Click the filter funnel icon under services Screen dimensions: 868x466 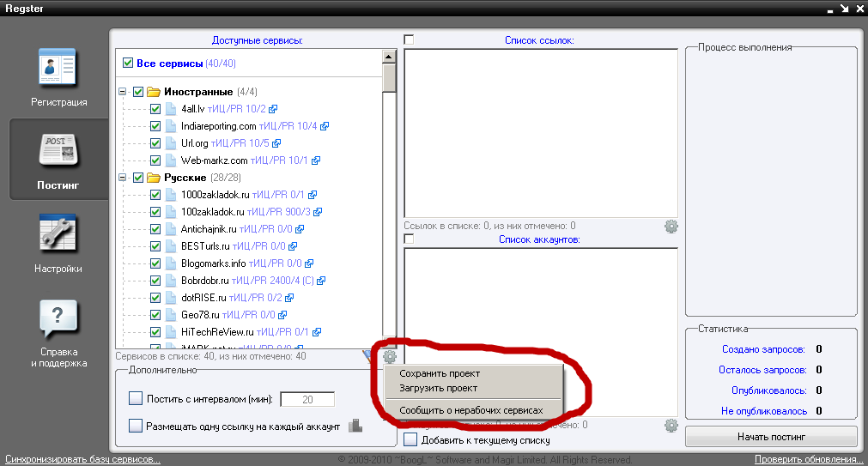pyautogui.click(x=367, y=356)
